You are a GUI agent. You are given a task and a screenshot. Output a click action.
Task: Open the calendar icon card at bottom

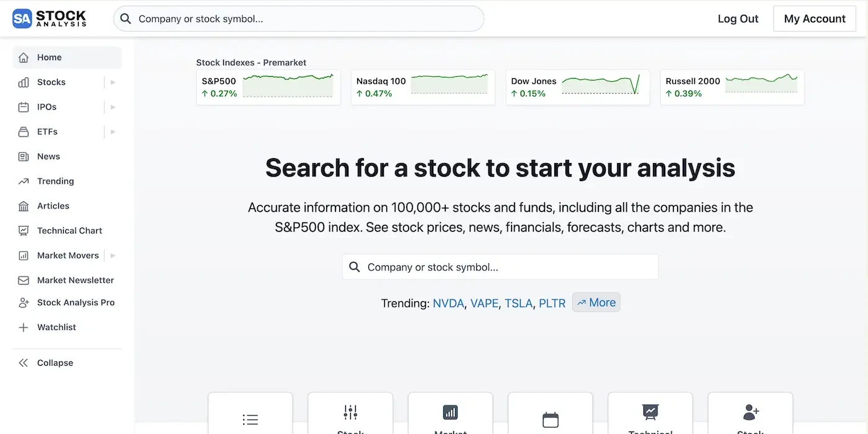point(551,413)
